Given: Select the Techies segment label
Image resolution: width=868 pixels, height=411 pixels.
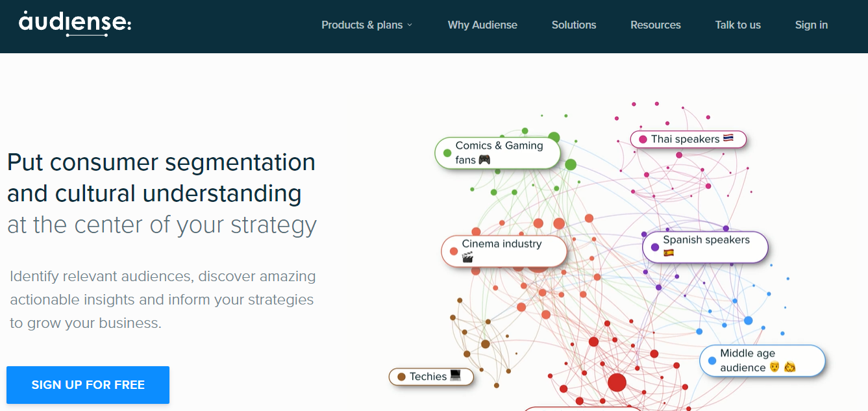Looking at the screenshot, I should [x=428, y=377].
